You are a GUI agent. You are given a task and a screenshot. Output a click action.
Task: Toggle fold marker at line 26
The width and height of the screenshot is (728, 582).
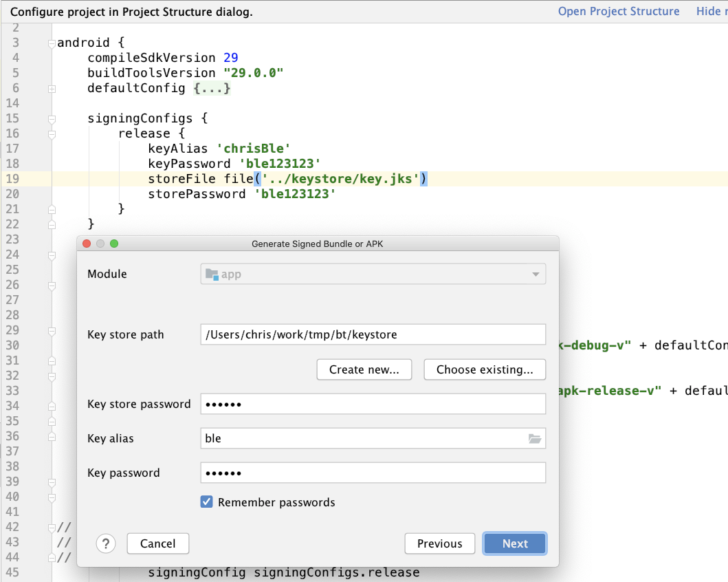point(52,285)
